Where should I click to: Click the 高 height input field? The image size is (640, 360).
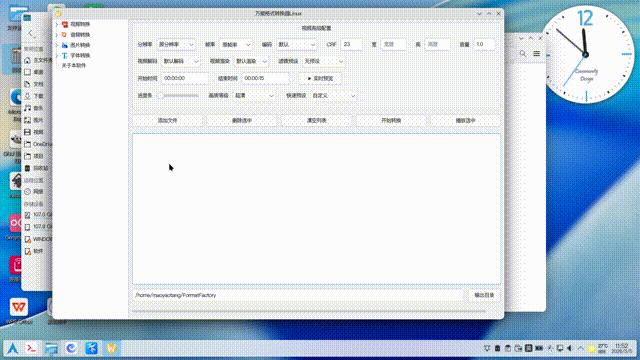tap(437, 44)
